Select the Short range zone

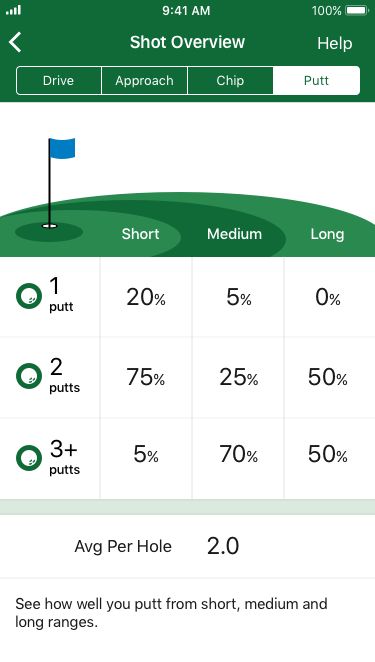pyautogui.click(x=140, y=234)
